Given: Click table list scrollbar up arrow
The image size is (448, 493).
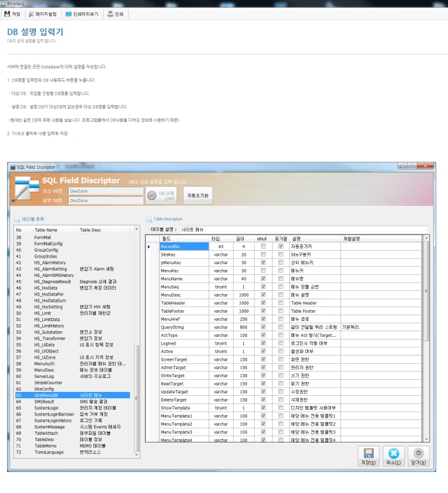Looking at the screenshot, I should pos(136,229).
